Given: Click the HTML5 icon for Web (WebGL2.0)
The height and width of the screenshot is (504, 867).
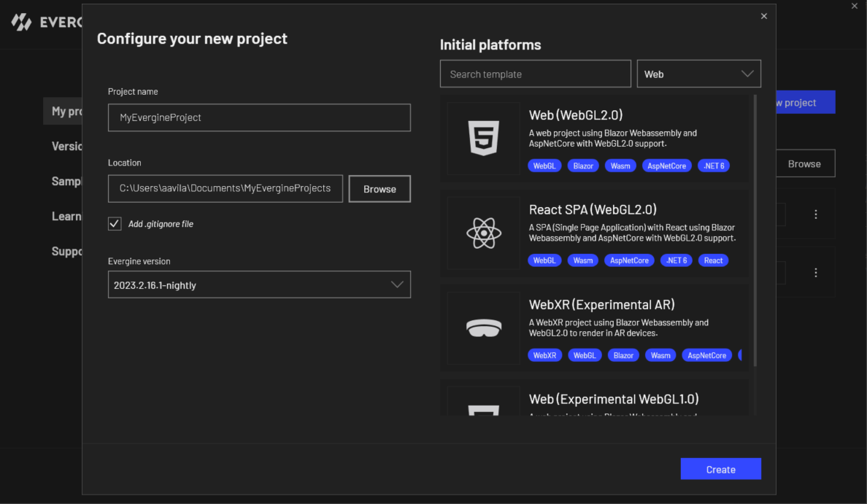Looking at the screenshot, I should tap(484, 138).
